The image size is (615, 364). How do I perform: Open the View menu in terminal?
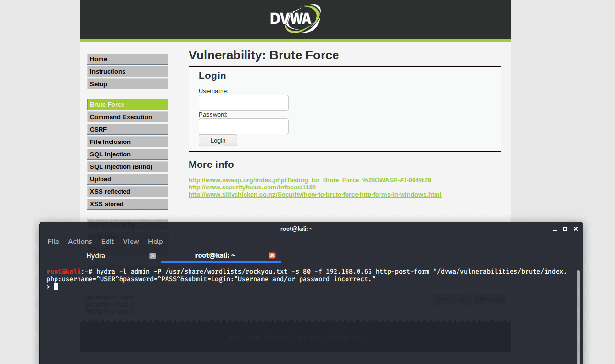131,242
